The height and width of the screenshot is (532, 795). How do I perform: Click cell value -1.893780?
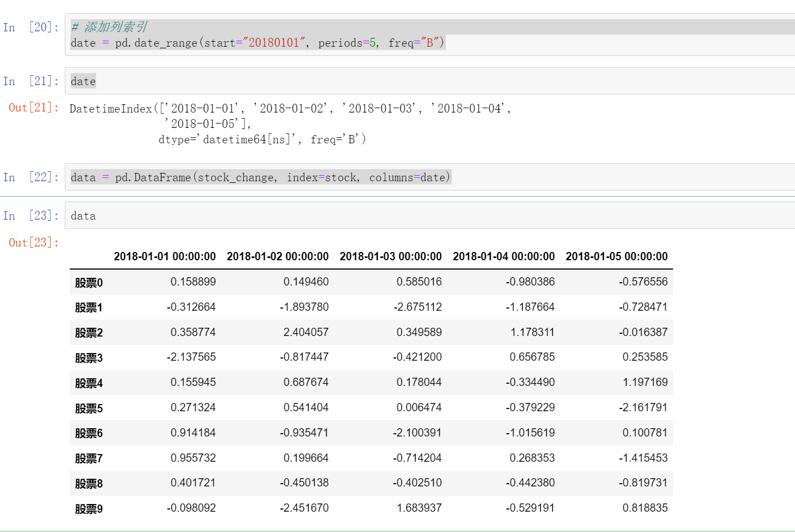[304, 307]
